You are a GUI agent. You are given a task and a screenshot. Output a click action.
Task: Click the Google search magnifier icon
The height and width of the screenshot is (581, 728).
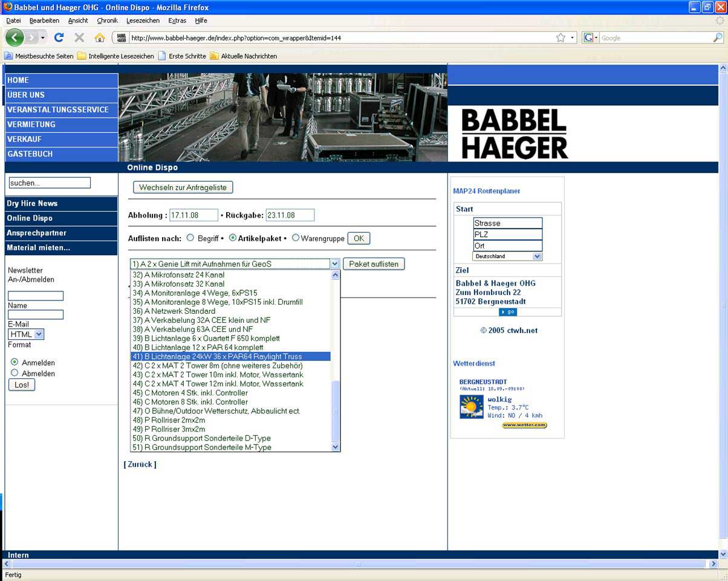pos(718,37)
